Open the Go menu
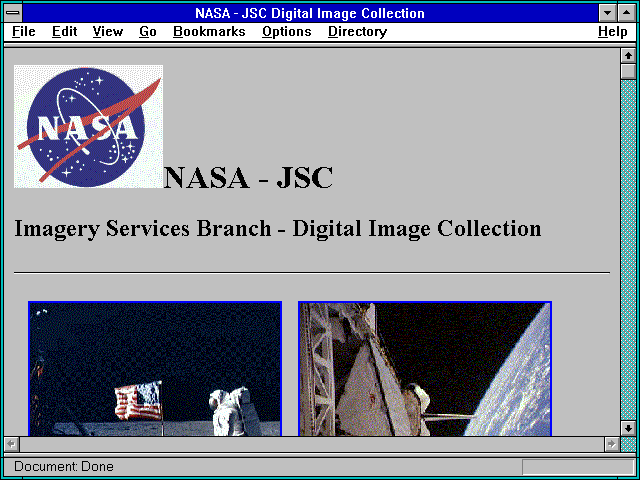640x480 pixels. pyautogui.click(x=148, y=32)
